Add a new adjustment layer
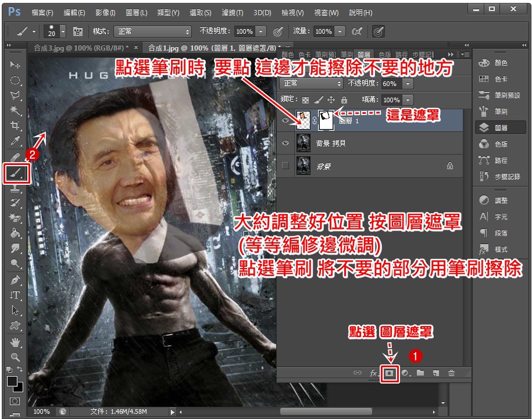 click(405, 373)
